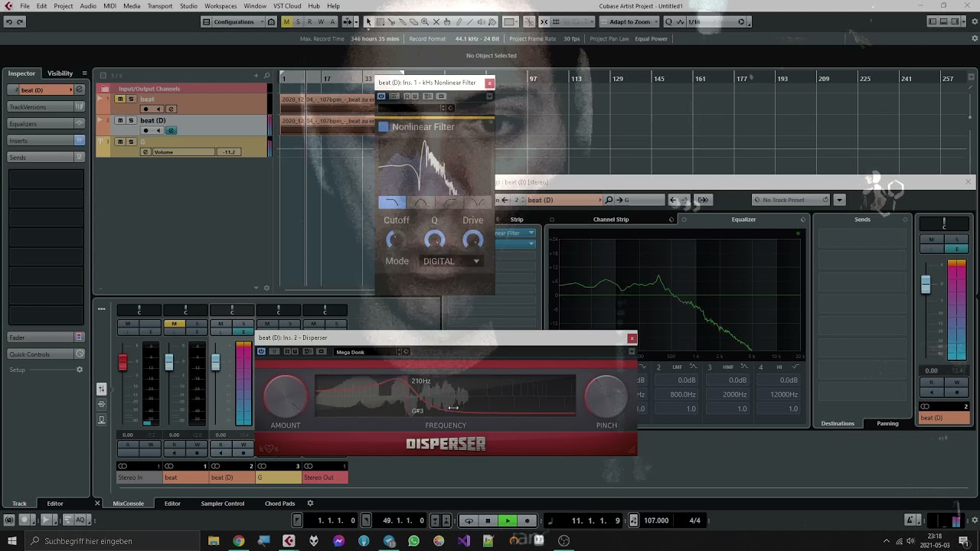Solo the beat (D) track
The image size is (980, 551).
(131, 120)
